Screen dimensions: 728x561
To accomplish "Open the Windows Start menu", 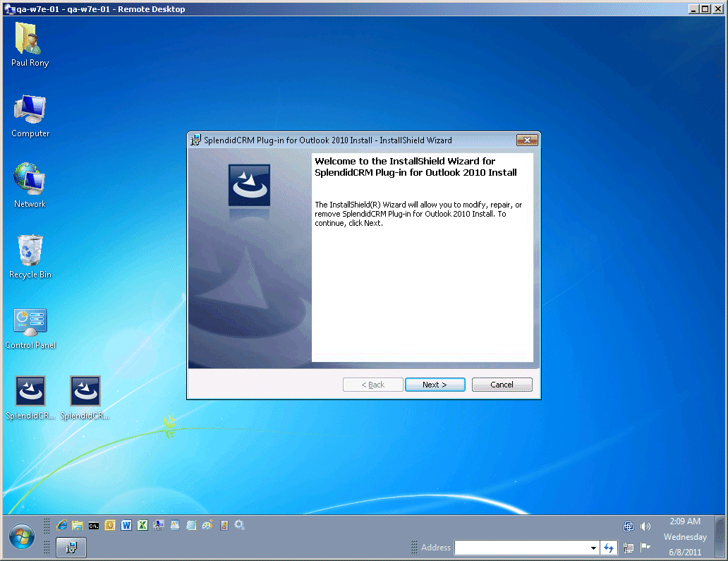I will point(21,538).
